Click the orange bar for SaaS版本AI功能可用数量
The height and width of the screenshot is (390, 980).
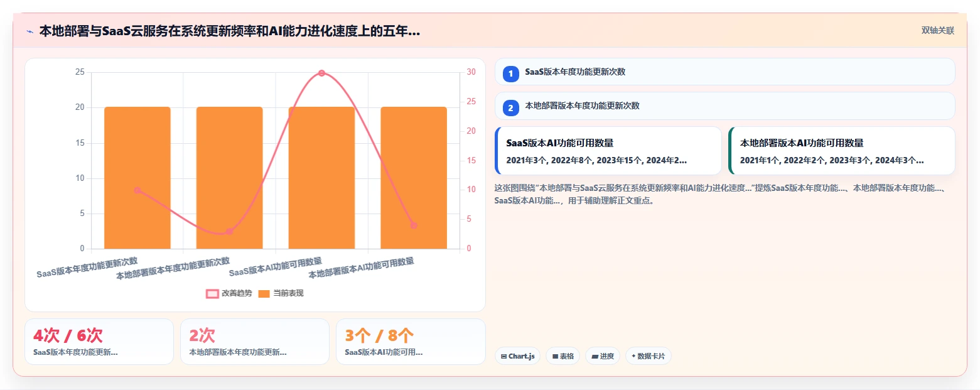(x=321, y=178)
